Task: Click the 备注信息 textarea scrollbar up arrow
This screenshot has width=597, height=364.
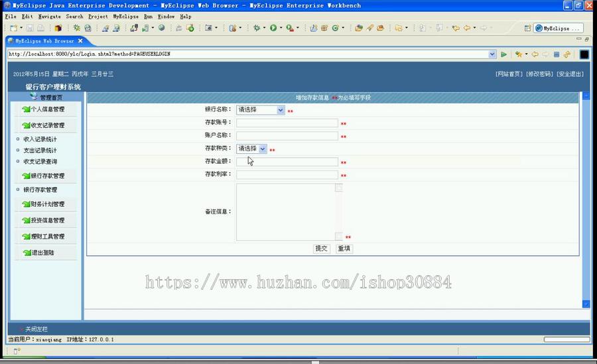Action: (339, 188)
